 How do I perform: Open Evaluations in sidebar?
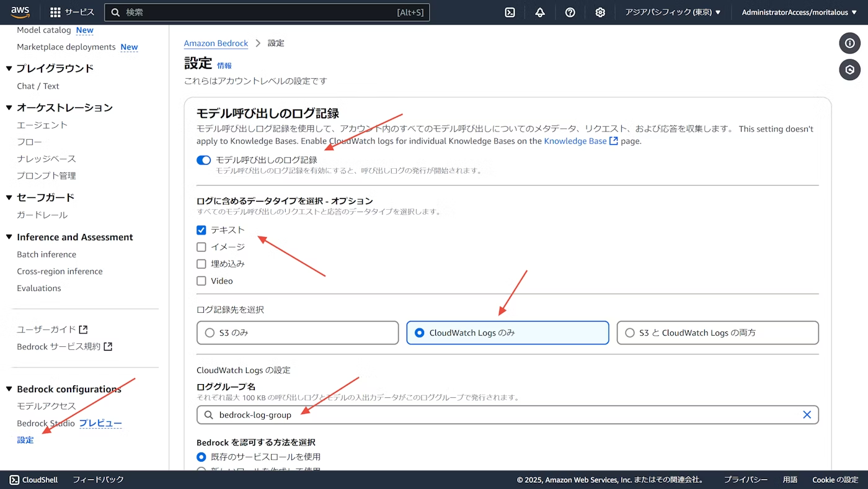tap(39, 288)
